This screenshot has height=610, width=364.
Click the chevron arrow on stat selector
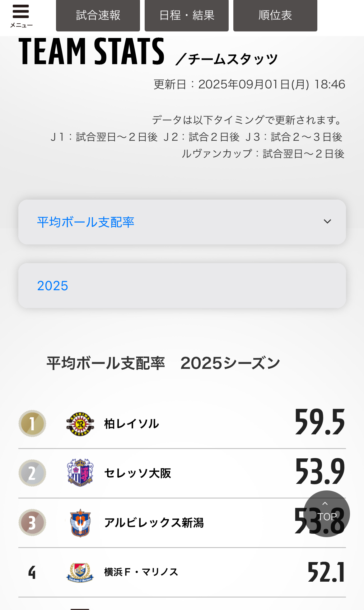[x=327, y=222]
